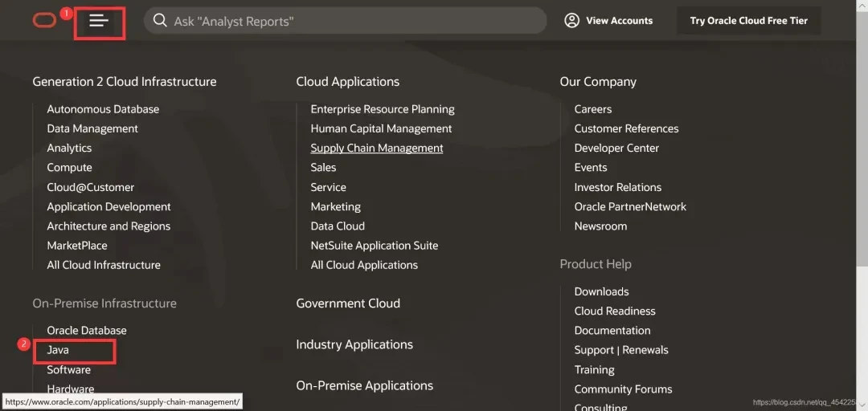Select Cloud Readiness
The height and width of the screenshot is (411, 868).
[x=615, y=311]
